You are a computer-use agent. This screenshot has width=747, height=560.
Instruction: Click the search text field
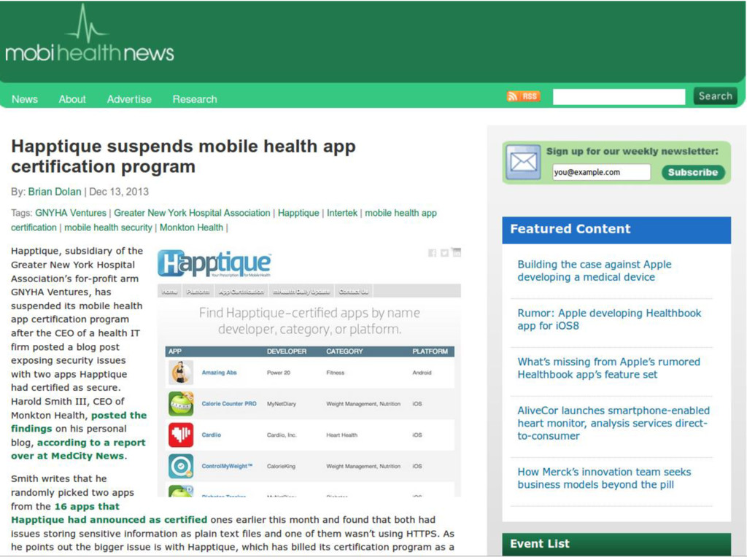point(619,97)
